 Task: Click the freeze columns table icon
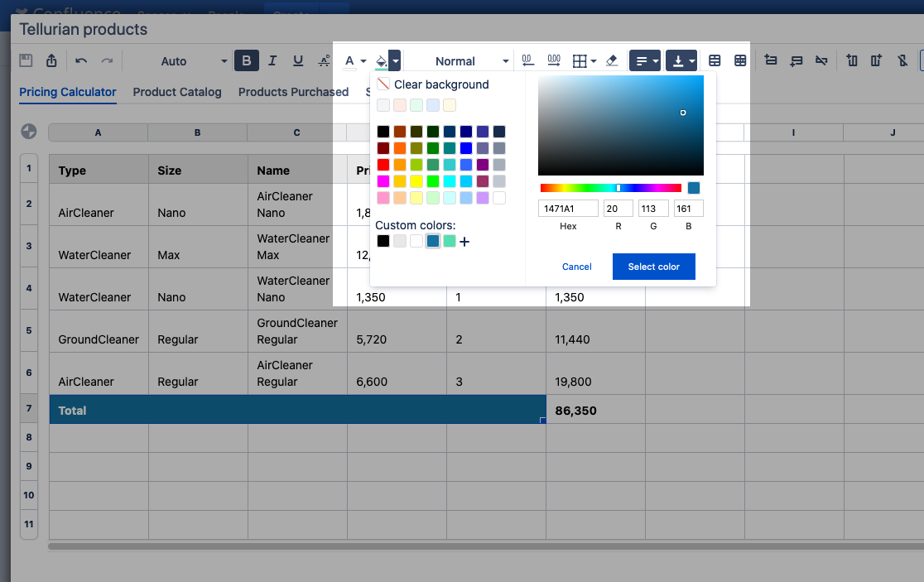click(740, 60)
